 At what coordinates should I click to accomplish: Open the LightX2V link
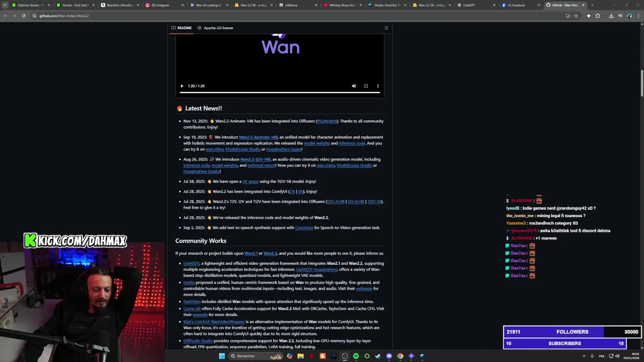[x=191, y=263]
